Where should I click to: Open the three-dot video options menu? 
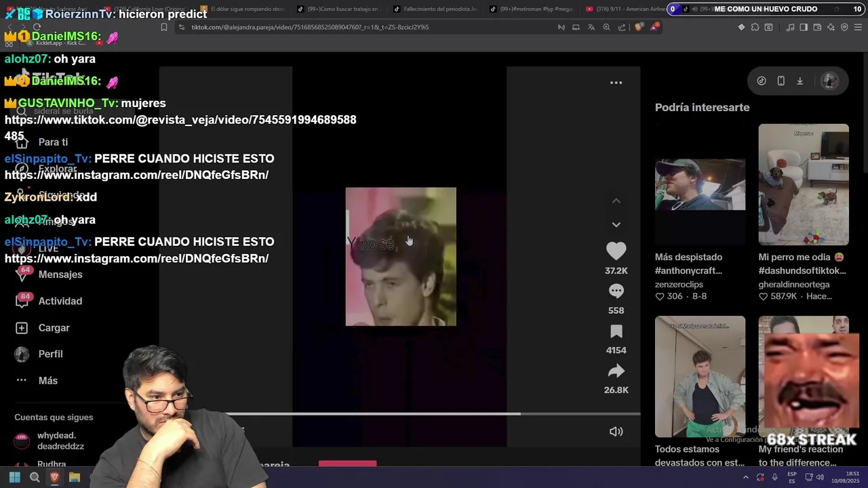coord(616,83)
